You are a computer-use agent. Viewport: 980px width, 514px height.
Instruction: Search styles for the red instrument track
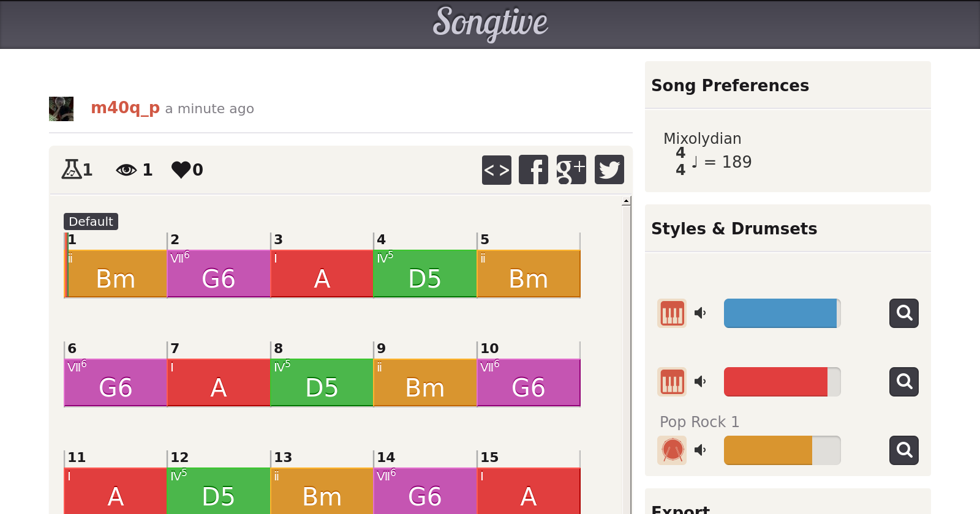(903, 382)
